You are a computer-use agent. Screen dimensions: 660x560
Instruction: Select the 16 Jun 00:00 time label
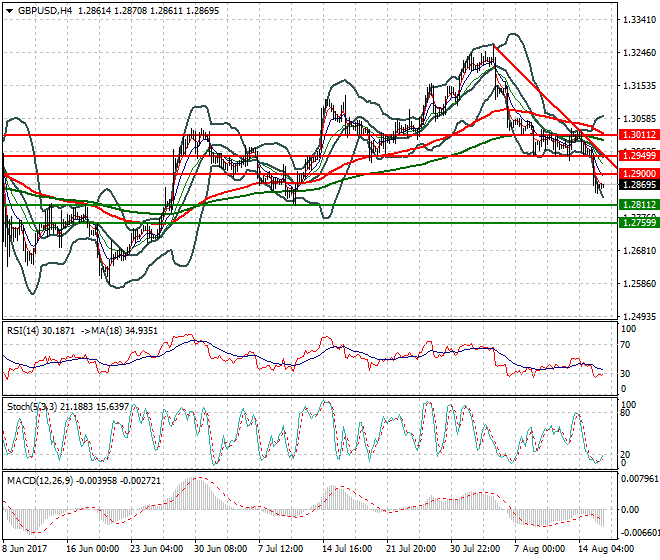pyautogui.click(x=93, y=549)
